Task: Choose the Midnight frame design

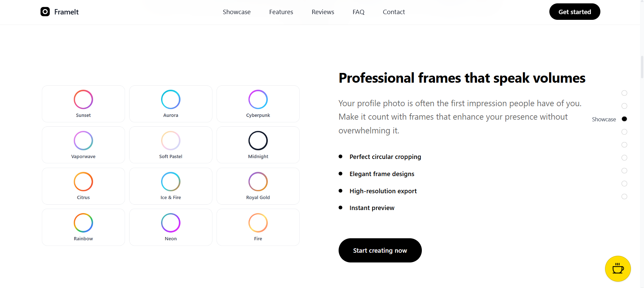Action: pos(258,145)
